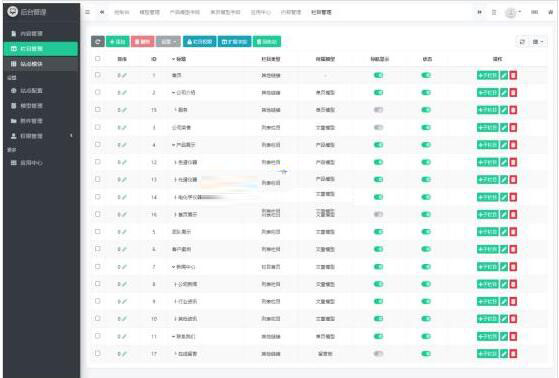Open the user avatar dropdown in top bar

tap(513, 12)
